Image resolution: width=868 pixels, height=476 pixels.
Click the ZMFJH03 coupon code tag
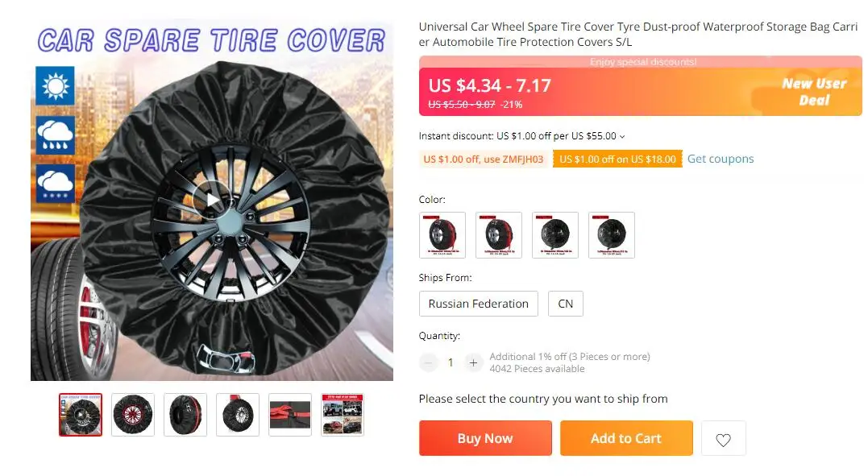(484, 159)
